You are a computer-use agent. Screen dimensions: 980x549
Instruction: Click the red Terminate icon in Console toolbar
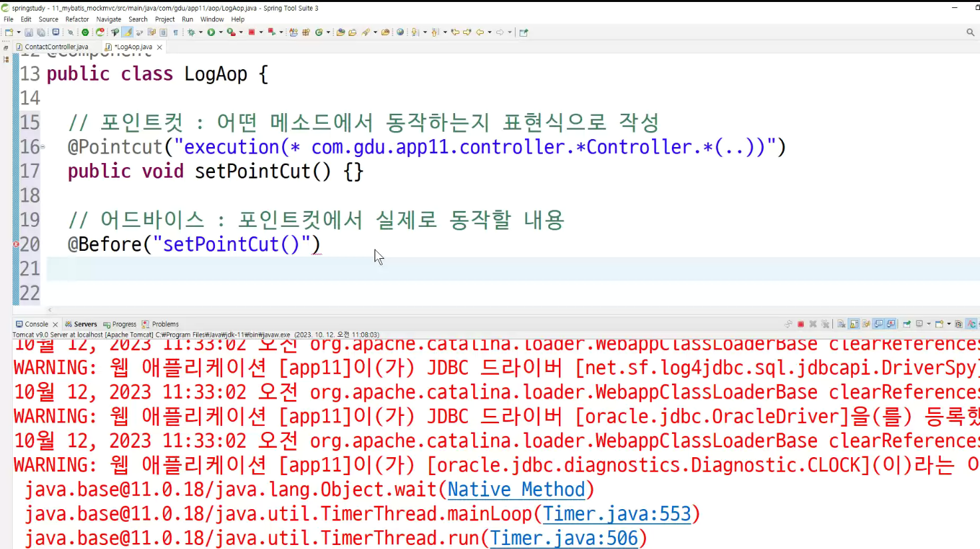(800, 324)
